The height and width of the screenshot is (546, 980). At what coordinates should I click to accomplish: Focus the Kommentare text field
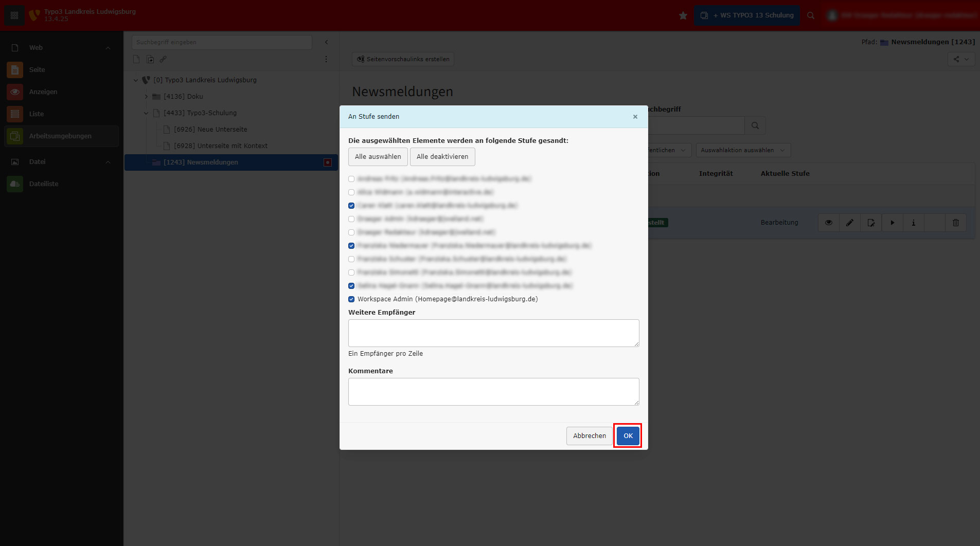coord(493,392)
